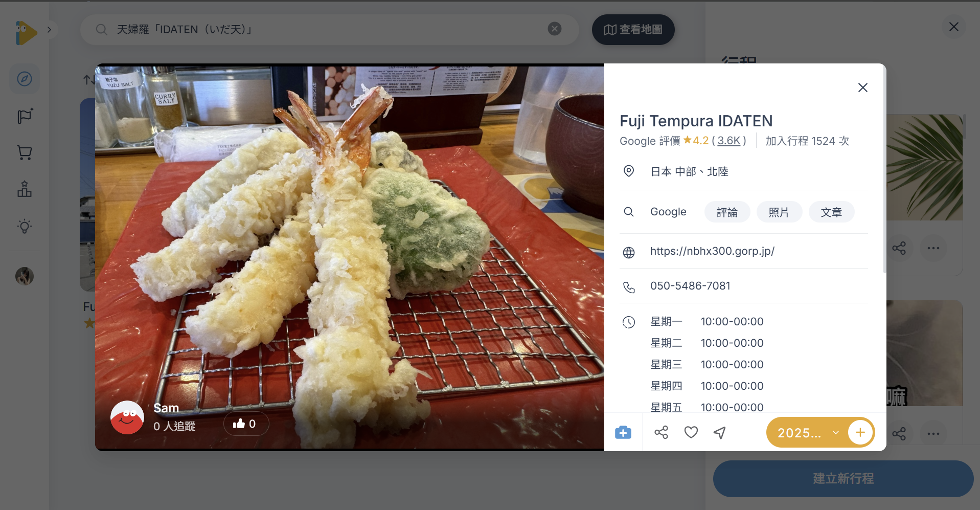980x510 pixels.
Task: Open the compass Explore section
Action: (x=25, y=79)
